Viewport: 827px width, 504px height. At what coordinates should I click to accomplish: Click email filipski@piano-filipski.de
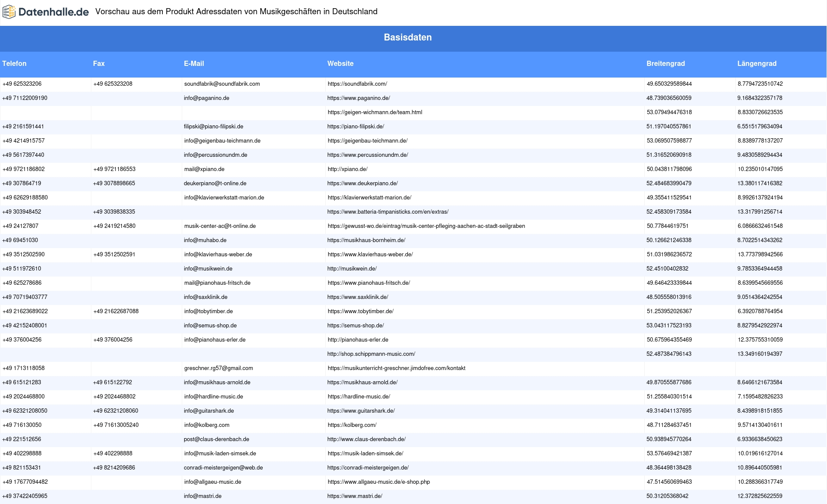point(214,127)
